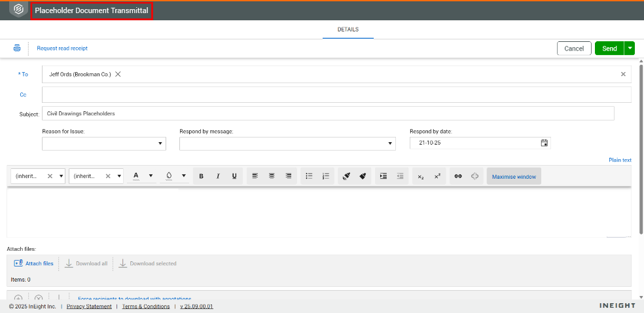Click the Attach files icon link

pos(33,263)
